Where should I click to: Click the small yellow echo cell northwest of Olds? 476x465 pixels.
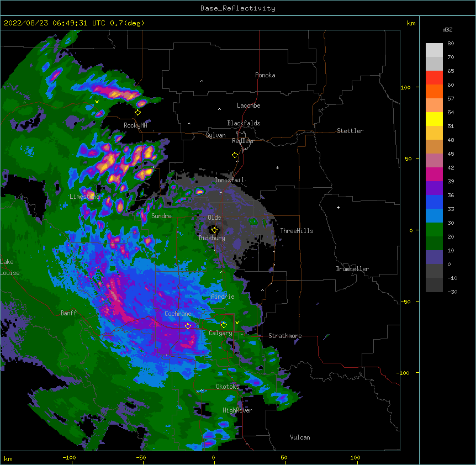[x=199, y=192]
